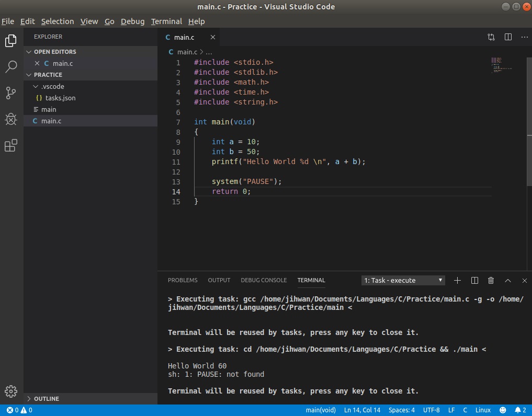Switch to the DEBUG CONSOLE tab
The width and height of the screenshot is (532, 416).
(x=264, y=280)
